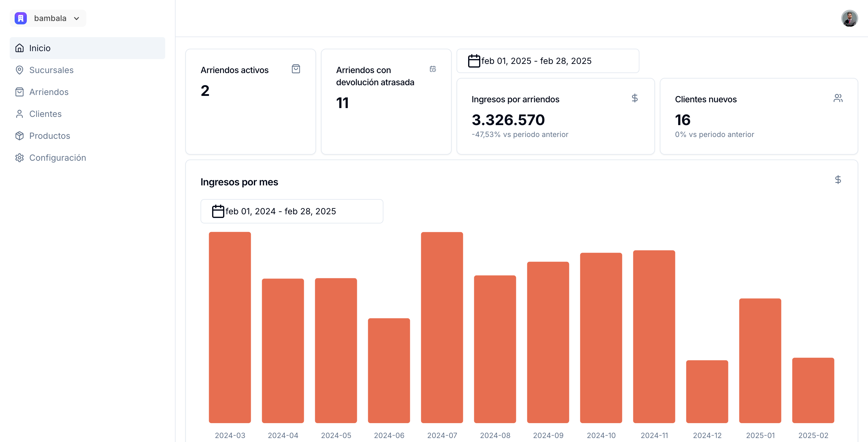The height and width of the screenshot is (442, 868).
Task: Go to Inicio in the sidebar
Action: tap(40, 48)
